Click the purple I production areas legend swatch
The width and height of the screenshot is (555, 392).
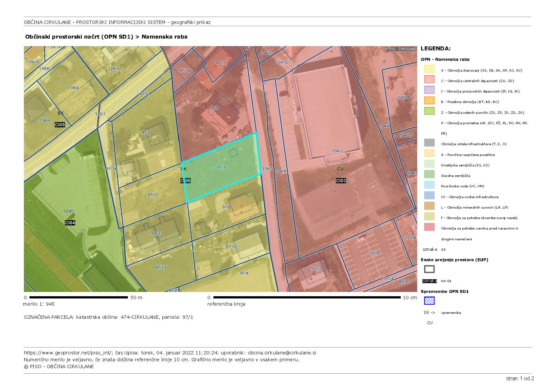429,90
